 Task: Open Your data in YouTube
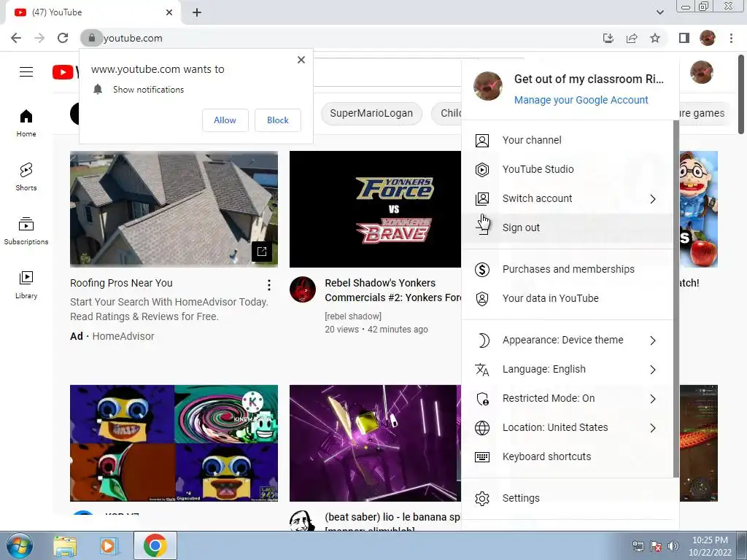coord(567,298)
